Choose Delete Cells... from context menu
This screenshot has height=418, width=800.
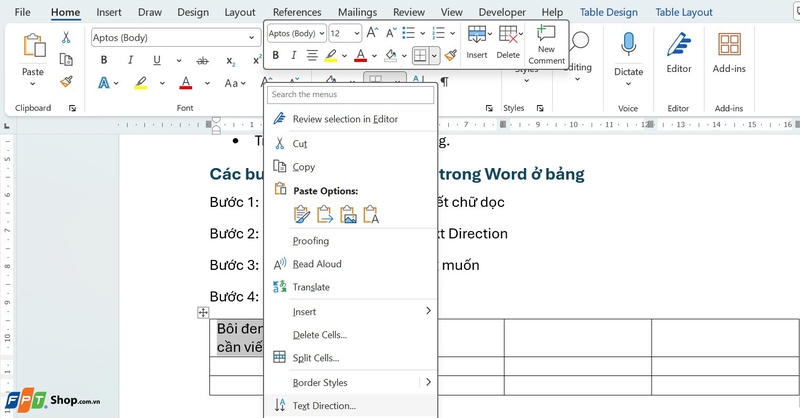tap(351, 335)
